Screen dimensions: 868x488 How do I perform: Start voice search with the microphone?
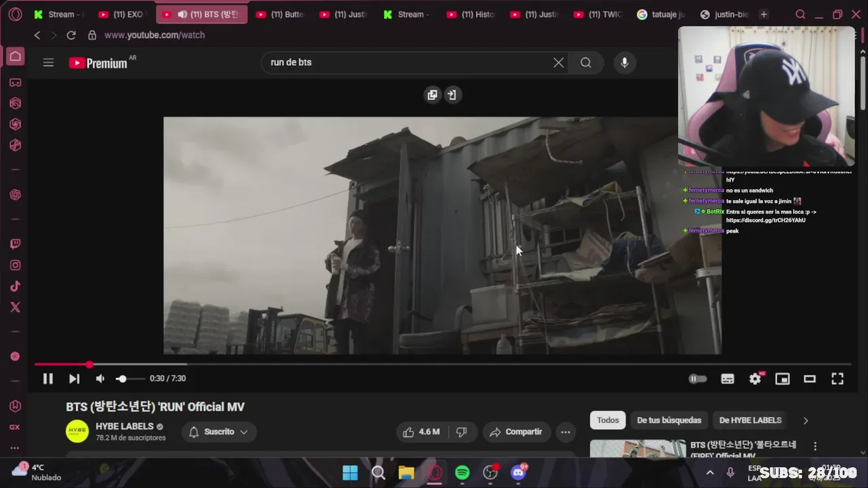pyautogui.click(x=625, y=62)
